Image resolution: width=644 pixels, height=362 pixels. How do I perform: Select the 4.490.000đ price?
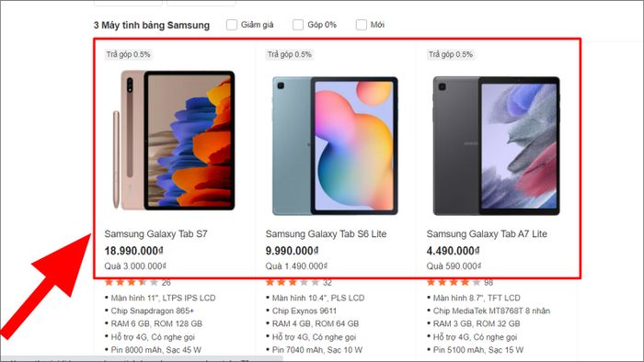pyautogui.click(x=453, y=251)
